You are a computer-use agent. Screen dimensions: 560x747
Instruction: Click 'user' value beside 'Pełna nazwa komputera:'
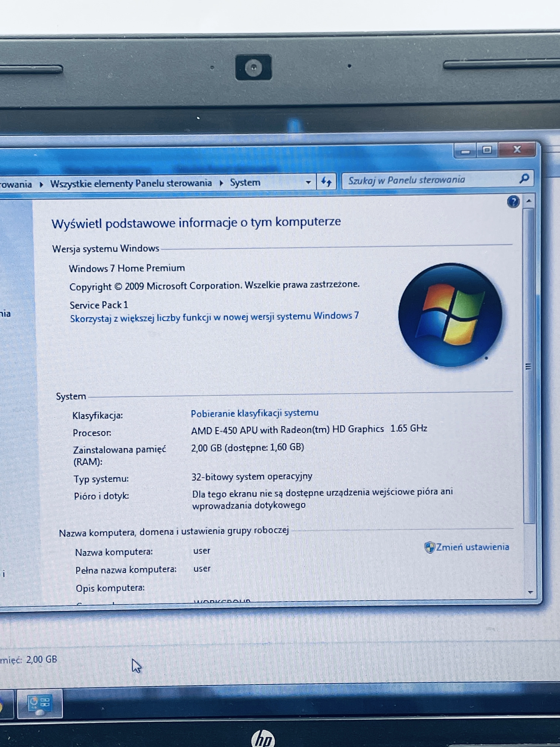202,569
